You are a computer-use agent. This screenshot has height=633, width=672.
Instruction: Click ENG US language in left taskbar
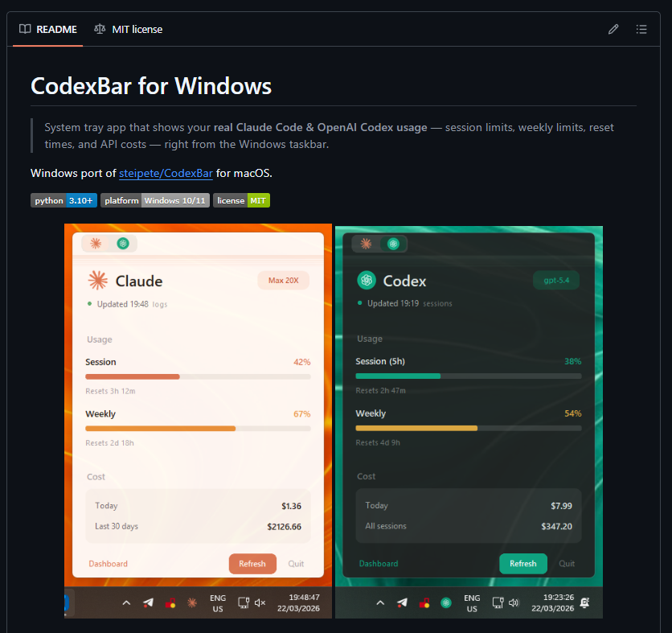coord(218,603)
